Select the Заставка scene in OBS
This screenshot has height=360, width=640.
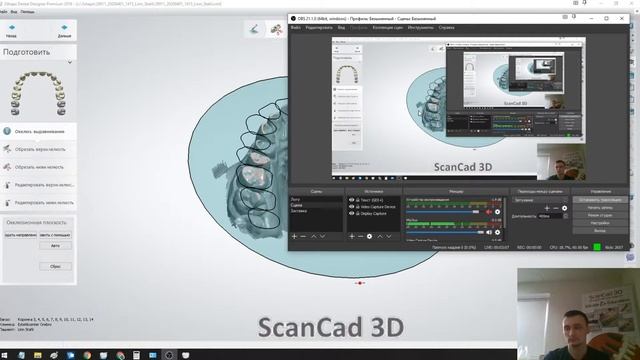point(316,211)
